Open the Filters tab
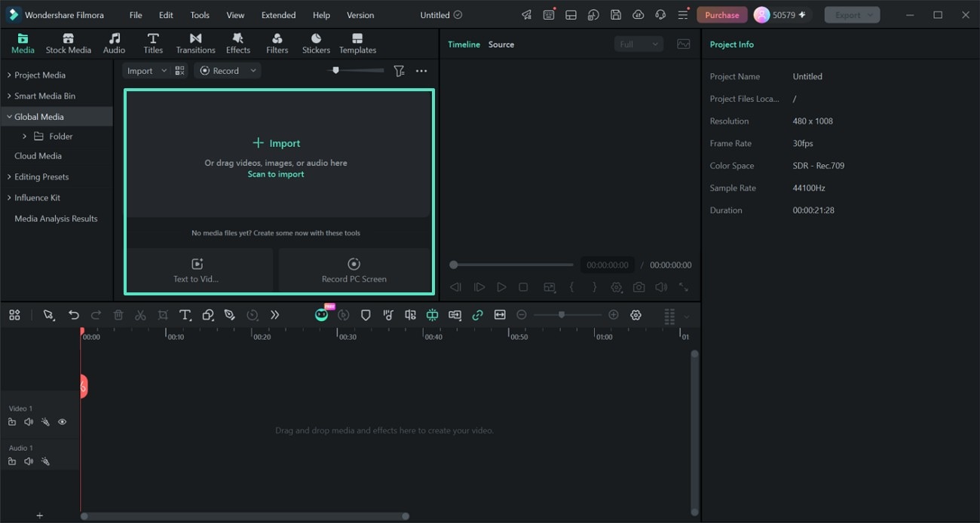Screen dimensions: 980x523 coord(277,44)
